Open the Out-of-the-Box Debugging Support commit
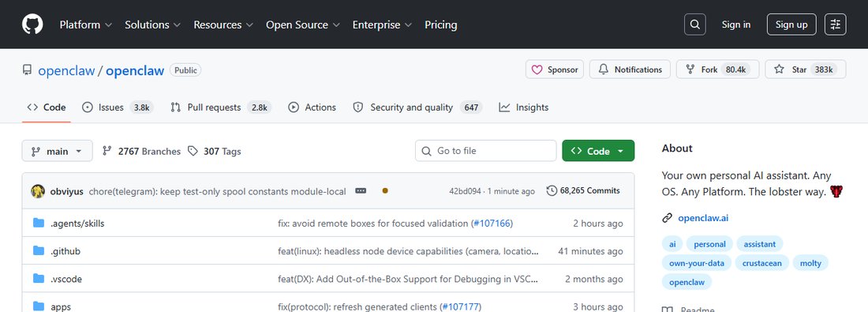This screenshot has width=868, height=312. [408, 279]
